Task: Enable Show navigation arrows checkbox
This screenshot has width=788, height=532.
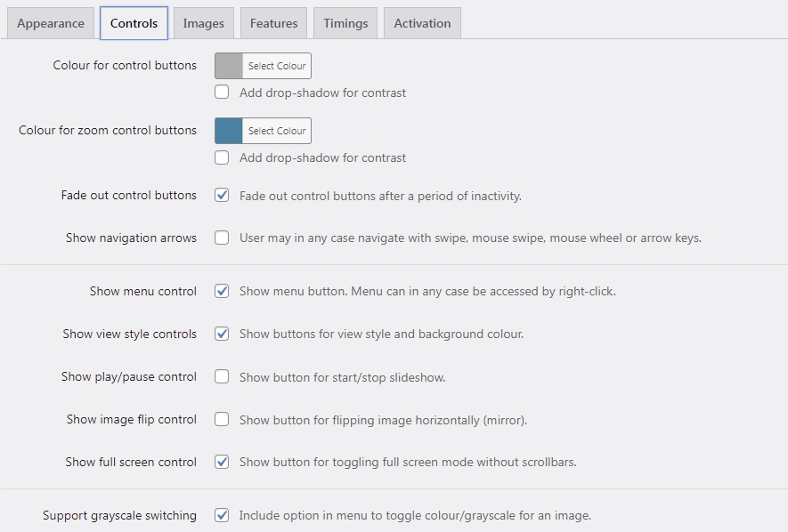Action: 222,238
